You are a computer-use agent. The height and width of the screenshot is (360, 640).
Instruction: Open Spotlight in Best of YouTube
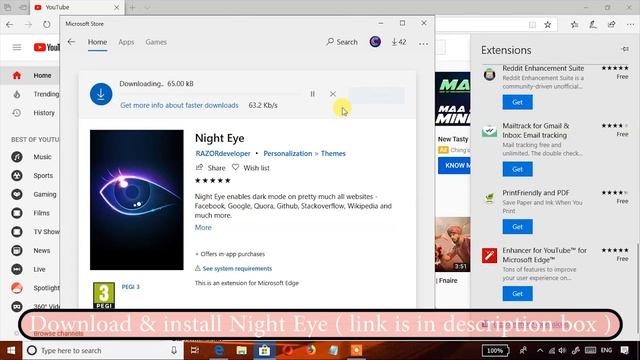[31, 288]
